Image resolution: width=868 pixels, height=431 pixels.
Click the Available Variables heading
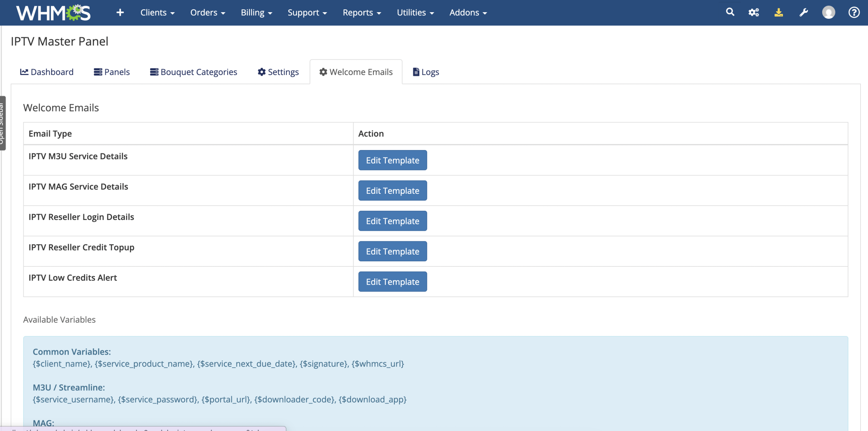point(59,320)
